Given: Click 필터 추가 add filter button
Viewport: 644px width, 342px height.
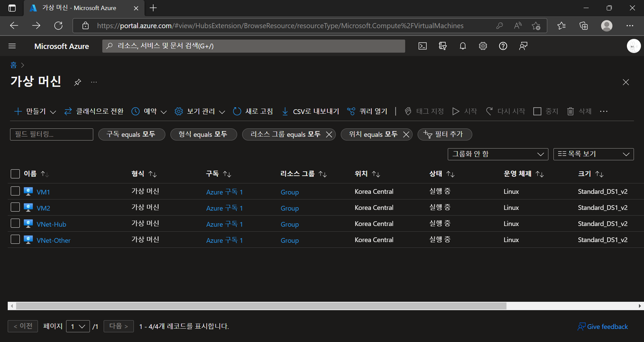Looking at the screenshot, I should click(x=445, y=134).
